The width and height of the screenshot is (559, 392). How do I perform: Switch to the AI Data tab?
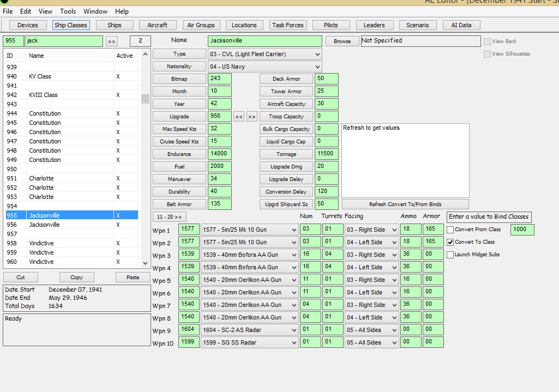[x=461, y=25]
